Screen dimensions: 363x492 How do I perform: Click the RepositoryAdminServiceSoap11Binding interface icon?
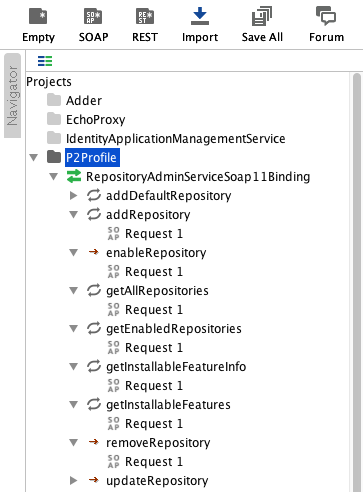[74, 176]
